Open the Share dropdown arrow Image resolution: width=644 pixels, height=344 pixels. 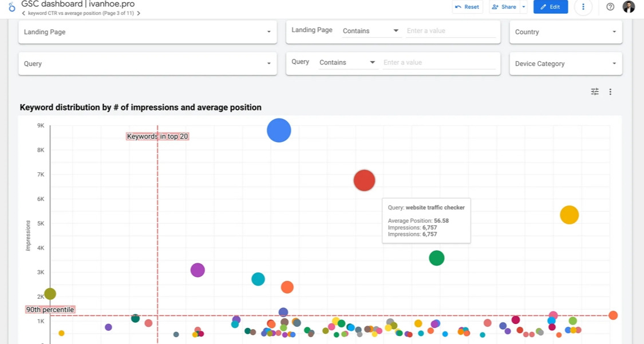coord(524,6)
